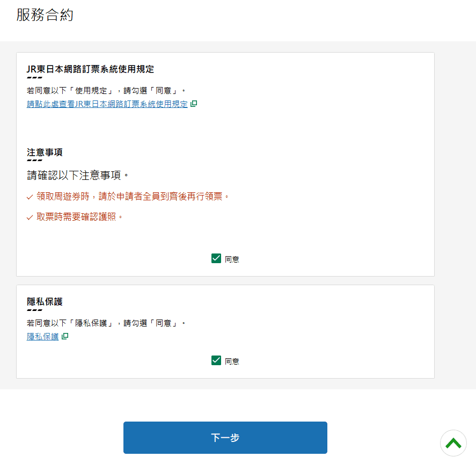Open the 隱私保護 hyperlink
This screenshot has width=476, height=464.
point(43,337)
